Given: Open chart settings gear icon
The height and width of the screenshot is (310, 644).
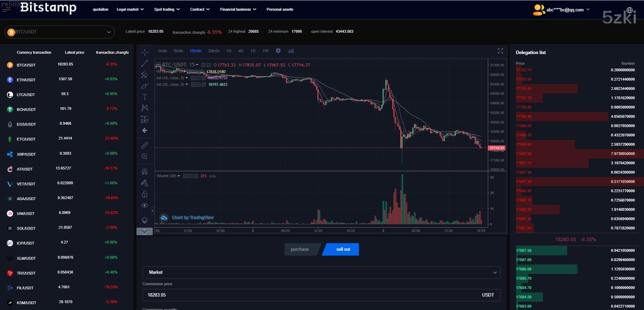Looking at the screenshot, I should pos(278,51).
